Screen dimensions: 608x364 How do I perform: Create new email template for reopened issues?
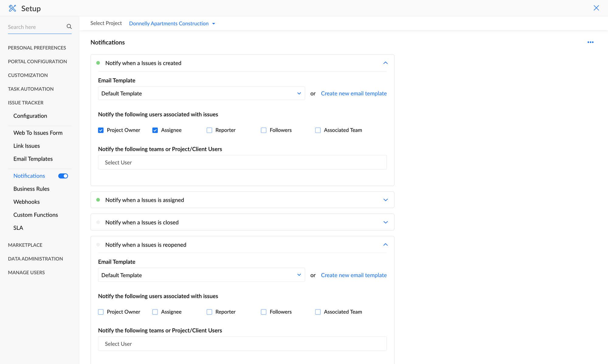tap(354, 275)
